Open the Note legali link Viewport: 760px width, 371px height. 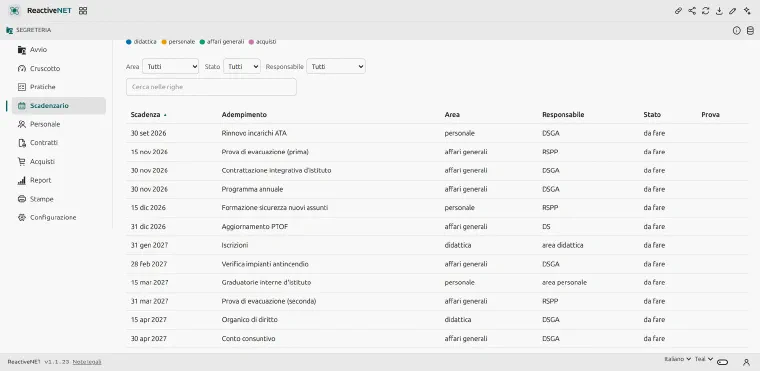point(87,362)
